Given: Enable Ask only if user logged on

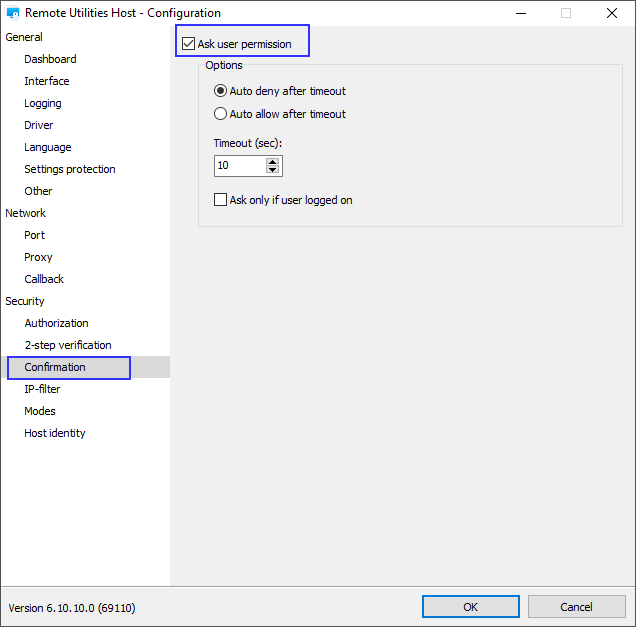Looking at the screenshot, I should pos(221,200).
